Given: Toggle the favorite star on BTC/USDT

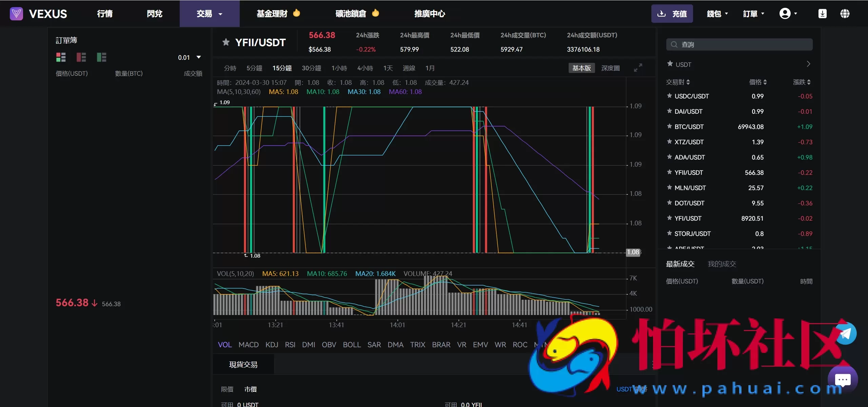Looking at the screenshot, I should (x=670, y=126).
